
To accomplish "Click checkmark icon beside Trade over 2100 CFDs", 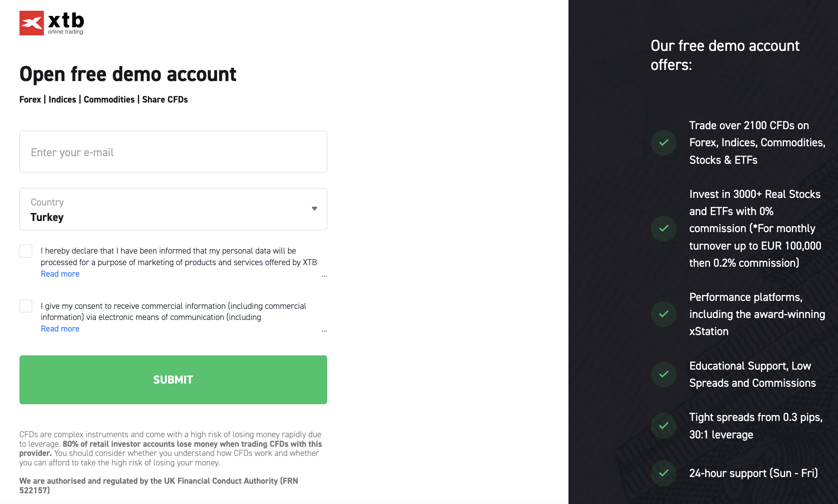I will point(663,143).
